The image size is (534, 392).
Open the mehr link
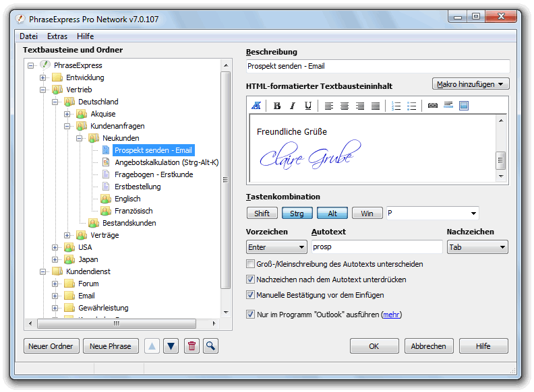(x=391, y=315)
